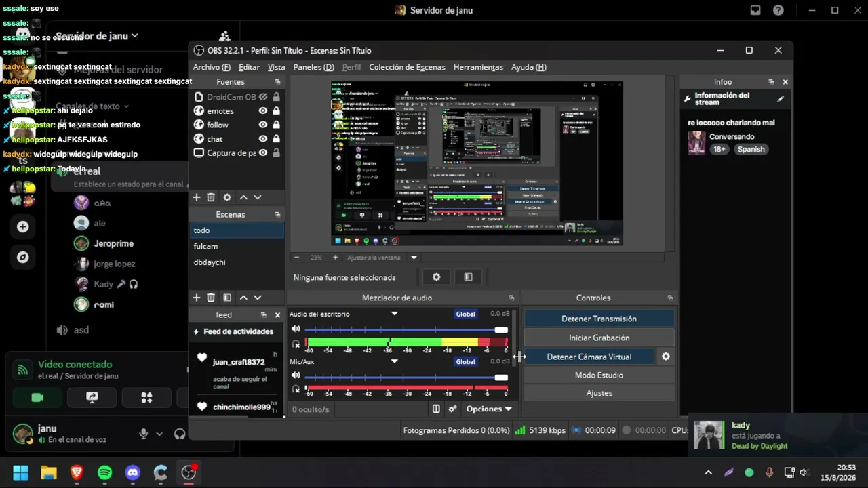This screenshot has width=868, height=488.
Task: Enable Modo Estudio
Action: (599, 375)
